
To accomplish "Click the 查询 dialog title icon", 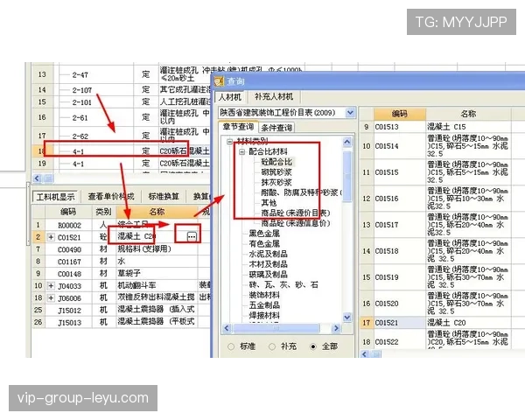I will tap(219, 81).
